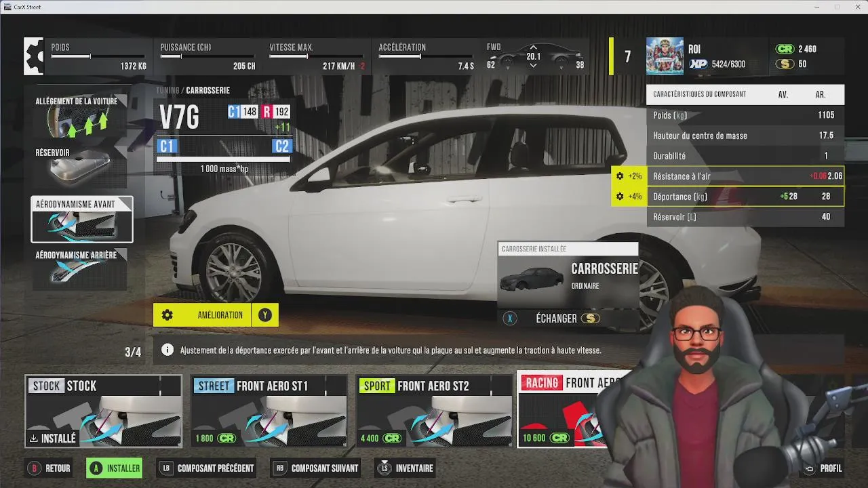Click the V7G car name
The image size is (868, 488).
pyautogui.click(x=179, y=119)
